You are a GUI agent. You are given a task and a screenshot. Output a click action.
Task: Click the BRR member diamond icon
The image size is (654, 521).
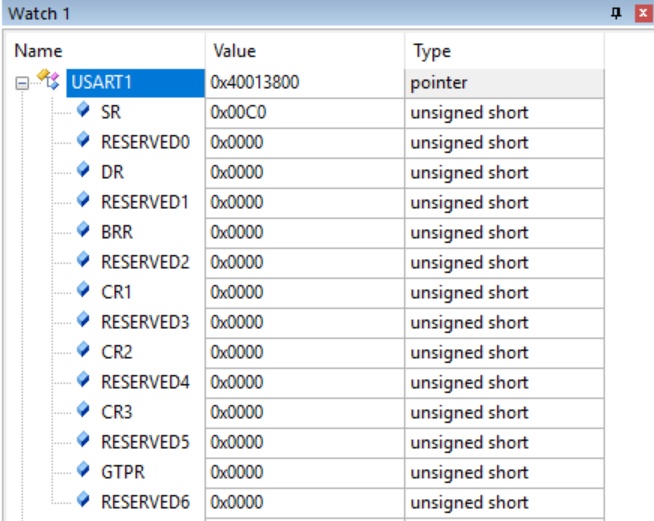coord(83,230)
